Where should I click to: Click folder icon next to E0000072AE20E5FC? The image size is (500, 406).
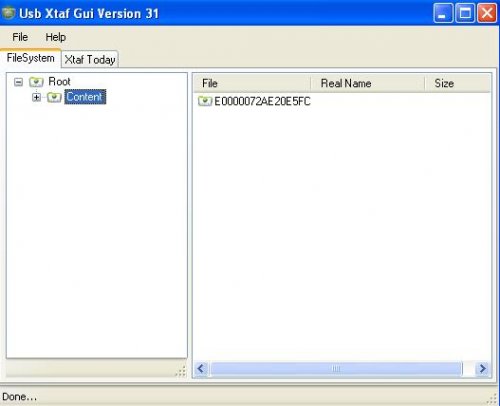point(205,101)
